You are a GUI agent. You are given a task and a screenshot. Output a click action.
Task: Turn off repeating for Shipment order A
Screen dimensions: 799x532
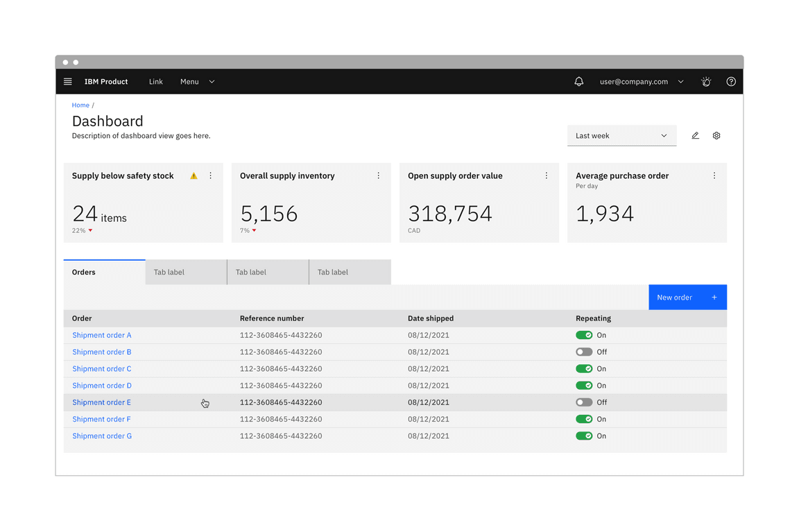(584, 335)
